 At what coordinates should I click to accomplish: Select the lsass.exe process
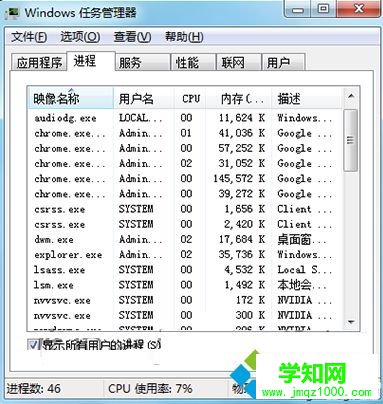185,270
